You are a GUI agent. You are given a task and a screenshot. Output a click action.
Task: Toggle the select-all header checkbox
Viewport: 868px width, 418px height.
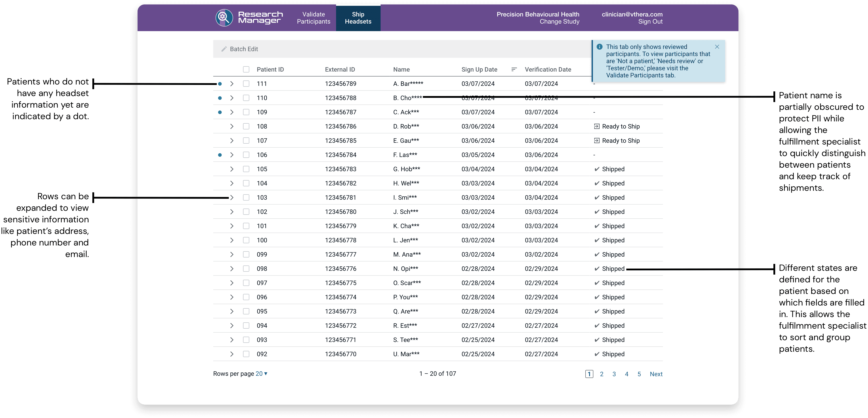coord(246,69)
